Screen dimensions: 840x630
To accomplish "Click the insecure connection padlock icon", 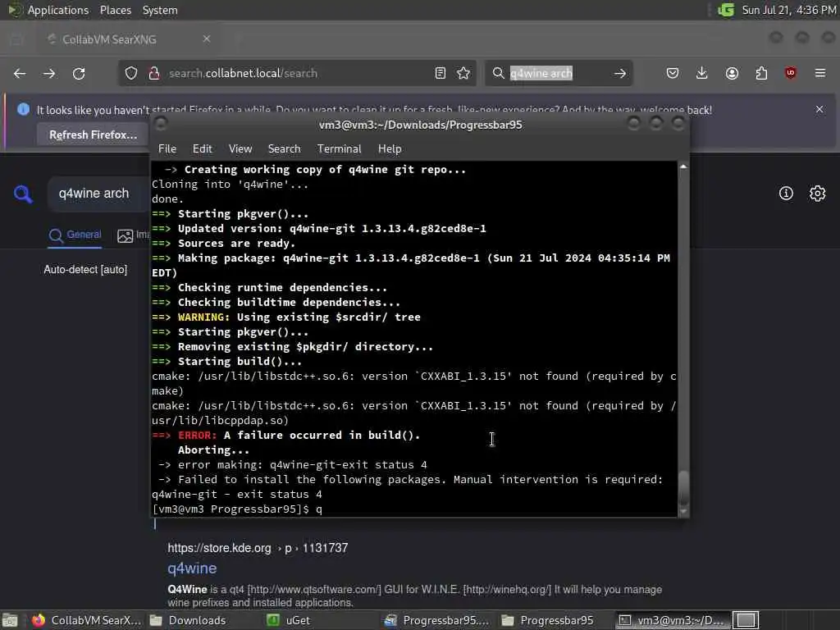I will pos(153,73).
